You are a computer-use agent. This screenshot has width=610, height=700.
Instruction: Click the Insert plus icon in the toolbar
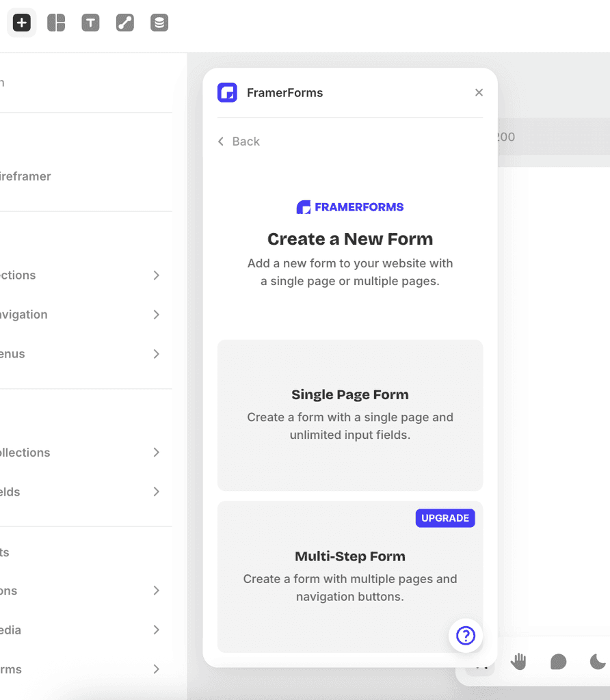pos(21,23)
